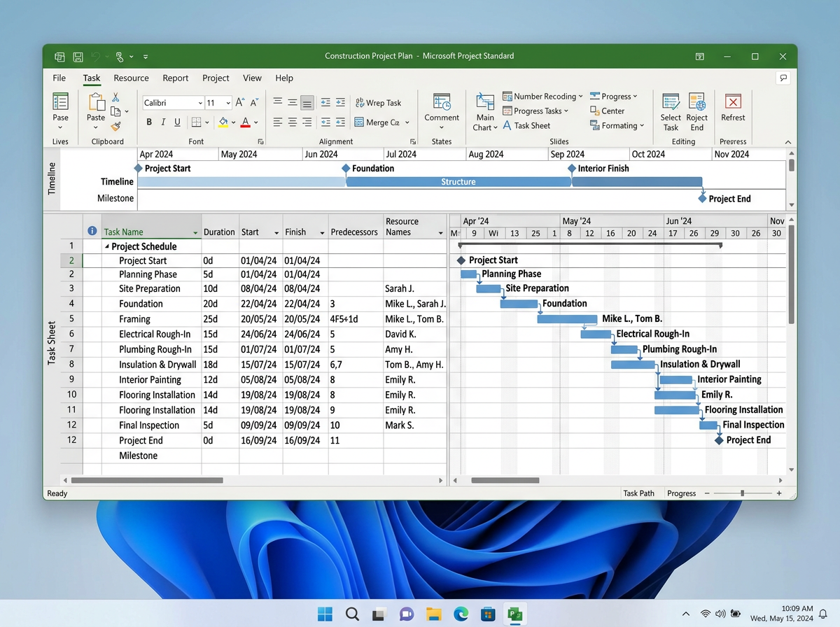This screenshot has width=840, height=627.
Task: Open Microsoft Project from the Windows taskbar
Action: (x=515, y=614)
